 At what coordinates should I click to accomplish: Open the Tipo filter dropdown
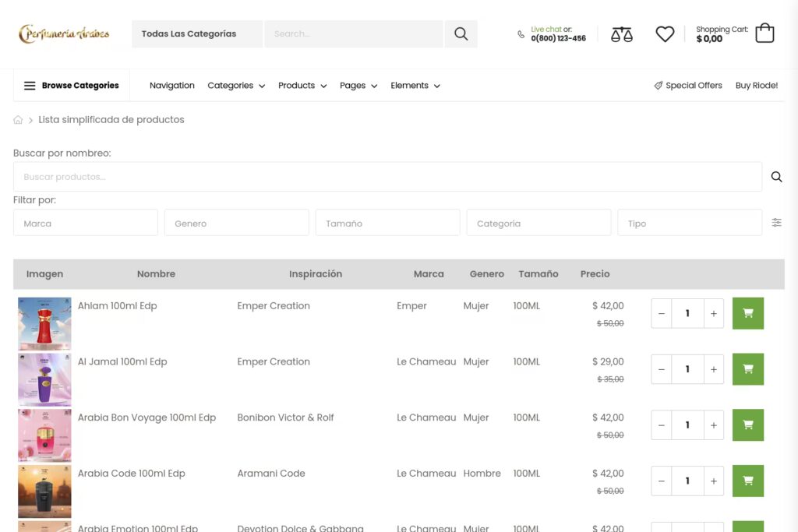click(x=690, y=223)
